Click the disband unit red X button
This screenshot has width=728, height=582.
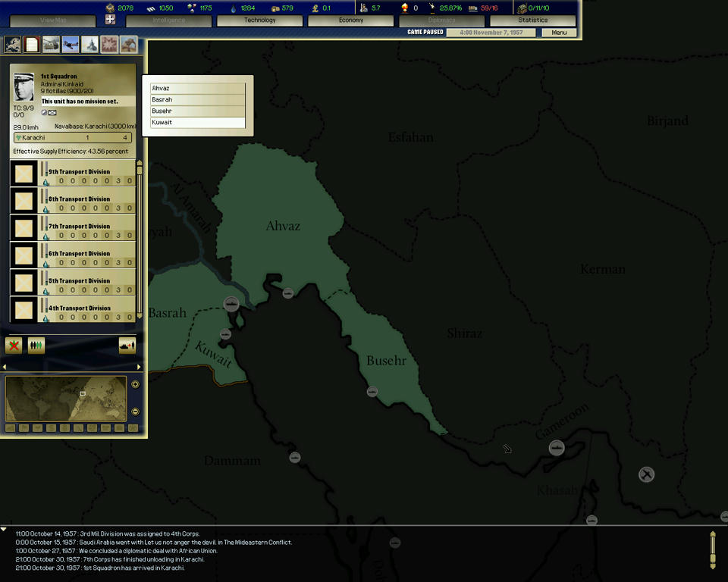(14, 346)
